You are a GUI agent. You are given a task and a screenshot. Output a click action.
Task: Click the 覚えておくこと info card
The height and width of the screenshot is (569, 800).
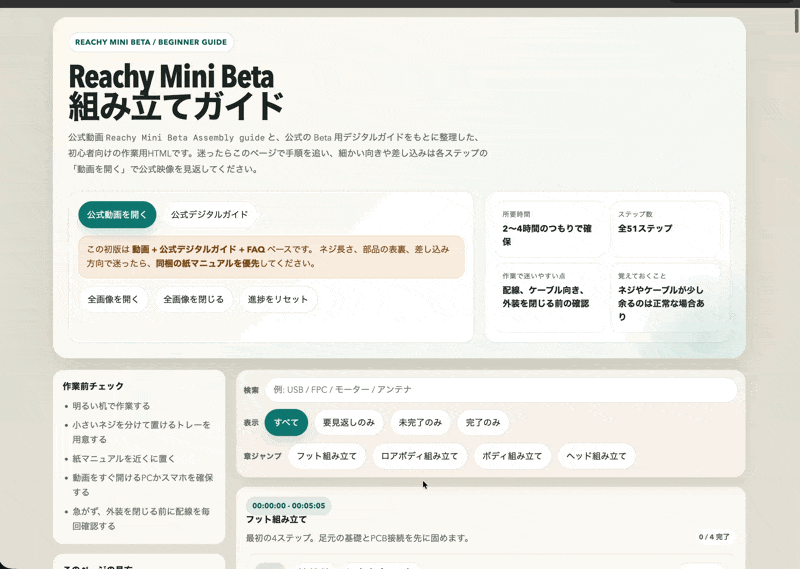click(x=664, y=297)
